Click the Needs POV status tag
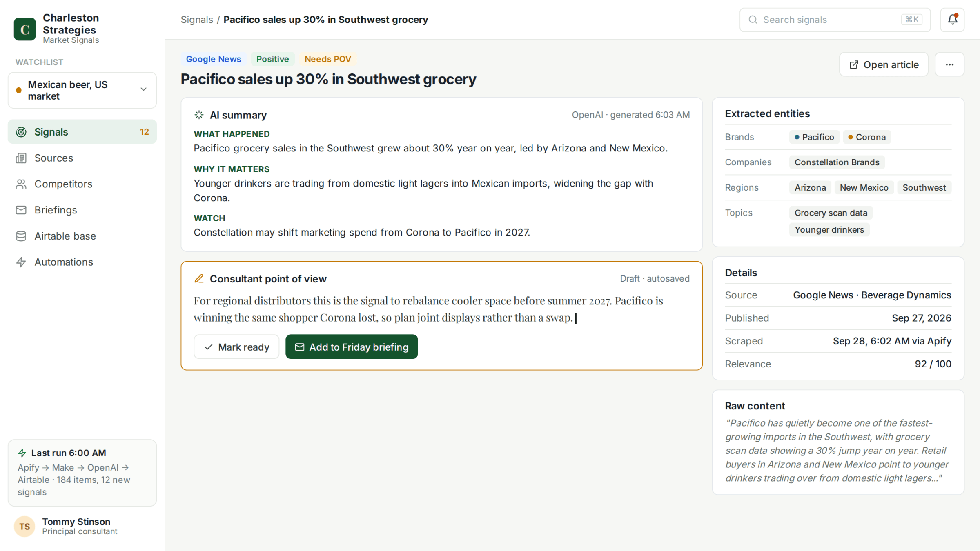The height and width of the screenshot is (551, 980). coord(327,59)
